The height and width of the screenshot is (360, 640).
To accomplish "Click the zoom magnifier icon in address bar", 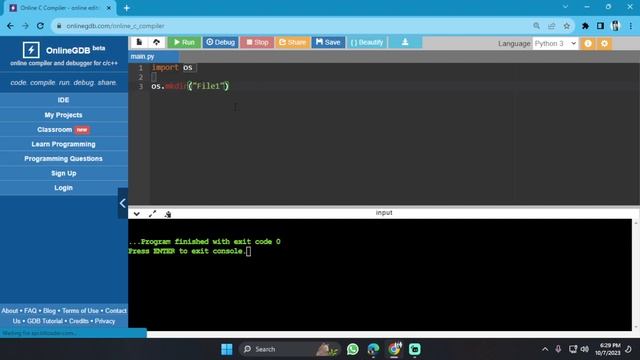I will tap(536, 26).
